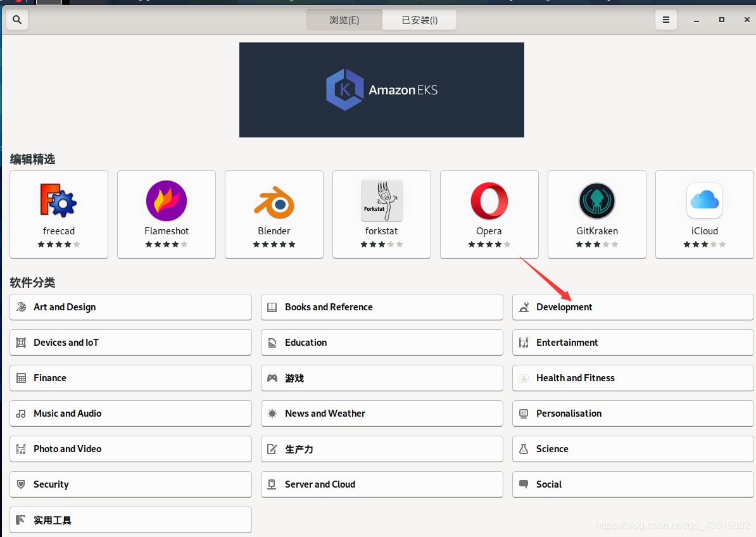This screenshot has width=756, height=537.
Task: Click the Finance category icon
Action: click(x=21, y=378)
